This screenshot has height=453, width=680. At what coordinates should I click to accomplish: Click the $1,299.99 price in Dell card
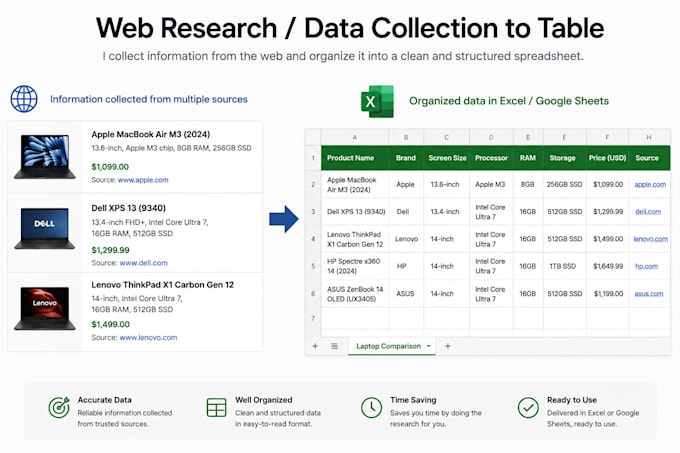[x=111, y=250]
